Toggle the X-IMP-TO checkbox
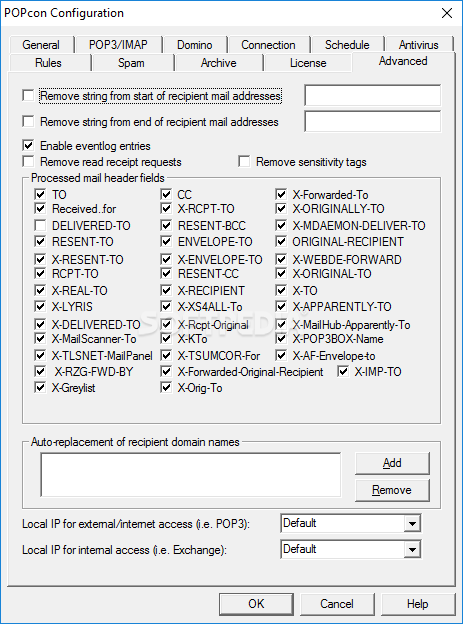 343,372
